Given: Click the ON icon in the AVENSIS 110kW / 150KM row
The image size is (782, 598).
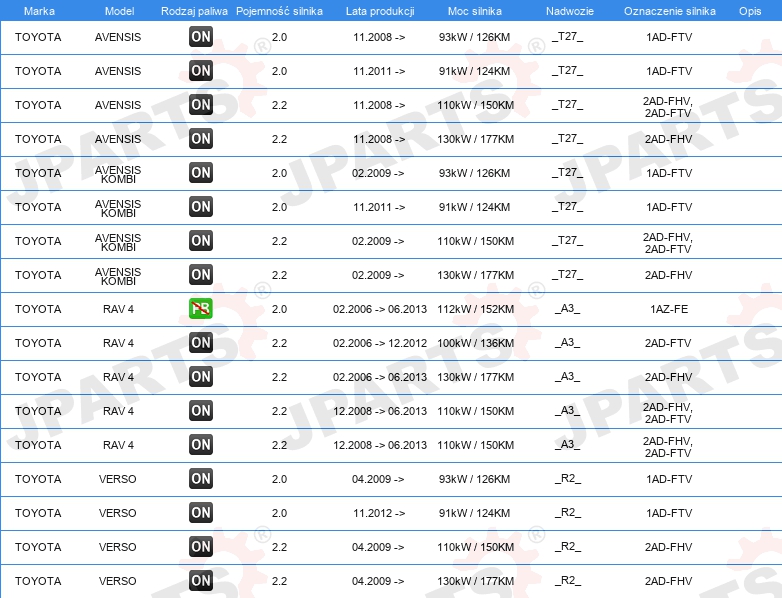Looking at the screenshot, I should click(201, 104).
